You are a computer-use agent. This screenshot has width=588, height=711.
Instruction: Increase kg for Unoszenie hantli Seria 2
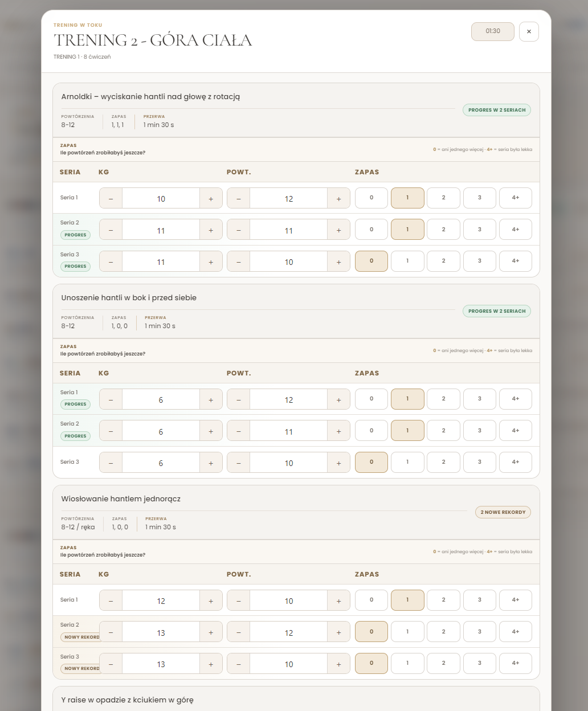(x=211, y=431)
